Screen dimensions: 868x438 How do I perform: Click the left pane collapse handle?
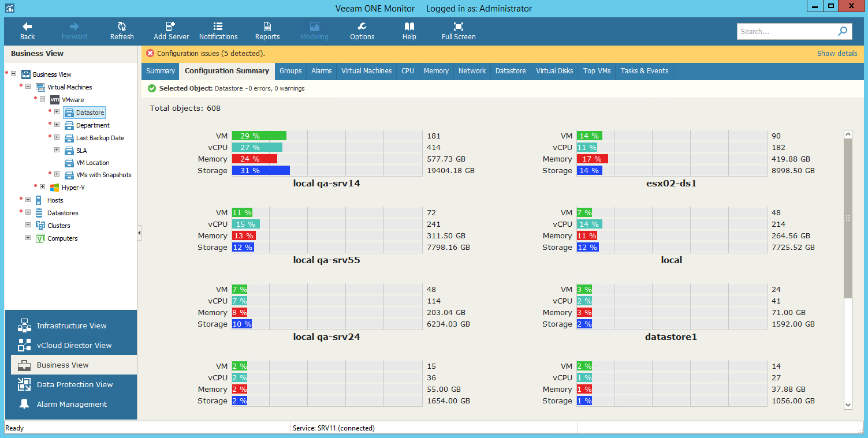[x=139, y=233]
